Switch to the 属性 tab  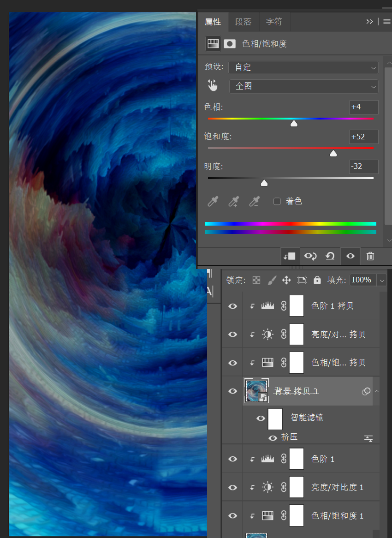point(213,22)
